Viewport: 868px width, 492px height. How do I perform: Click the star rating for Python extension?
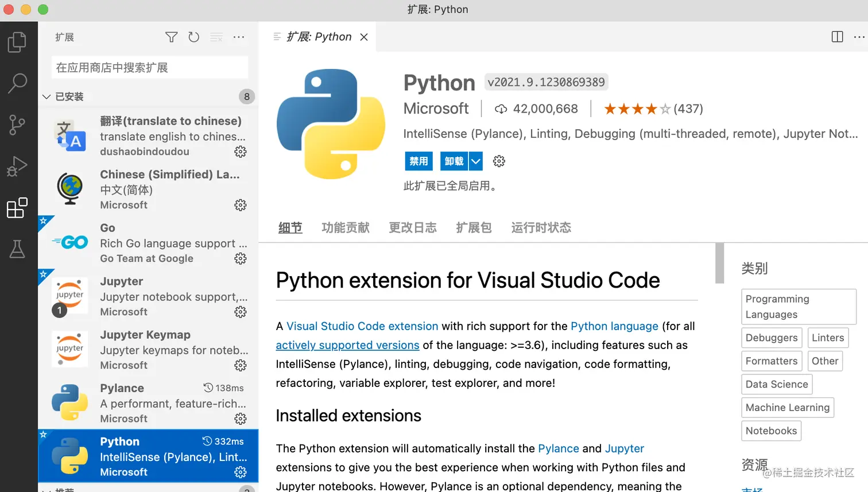(x=637, y=109)
